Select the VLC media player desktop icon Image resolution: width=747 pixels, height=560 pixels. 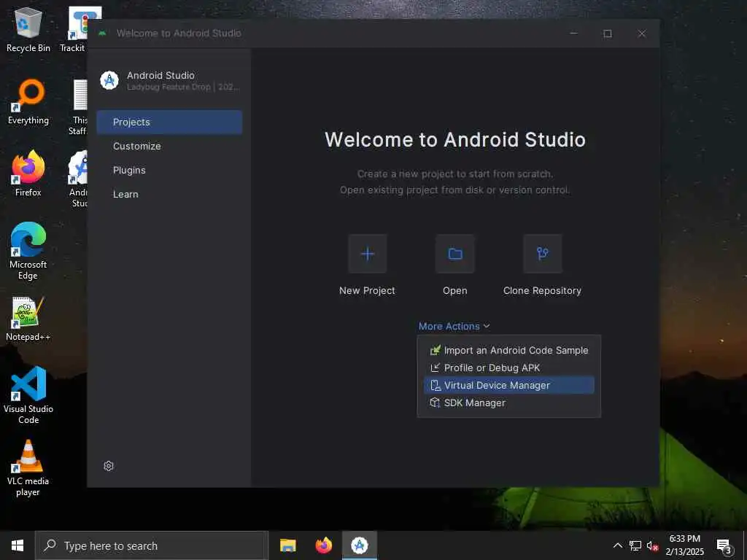[x=28, y=468]
